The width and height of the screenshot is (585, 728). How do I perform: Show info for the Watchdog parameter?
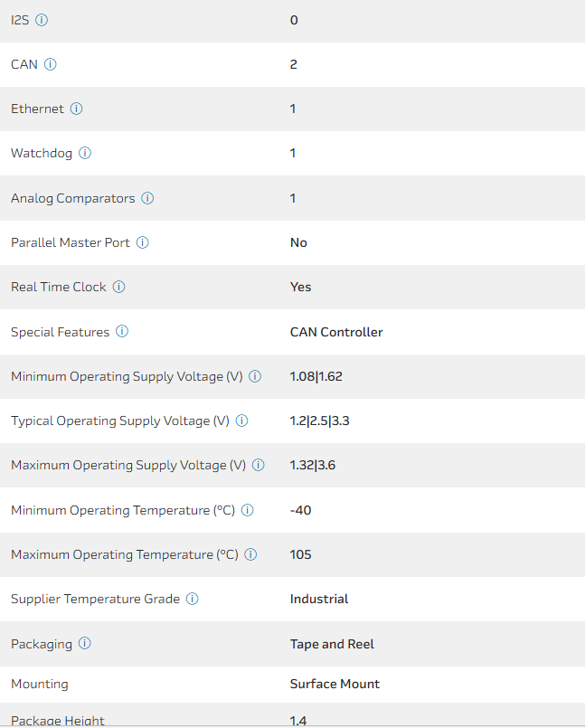coord(85,153)
